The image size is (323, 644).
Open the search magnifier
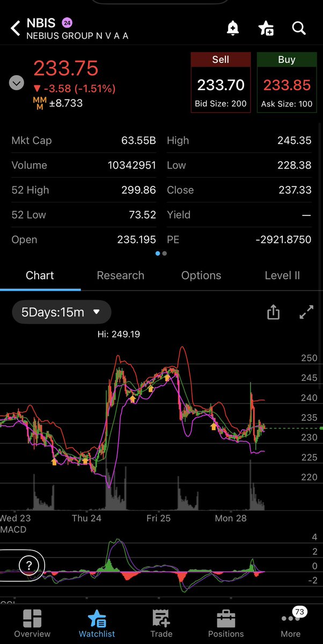pyautogui.click(x=299, y=28)
